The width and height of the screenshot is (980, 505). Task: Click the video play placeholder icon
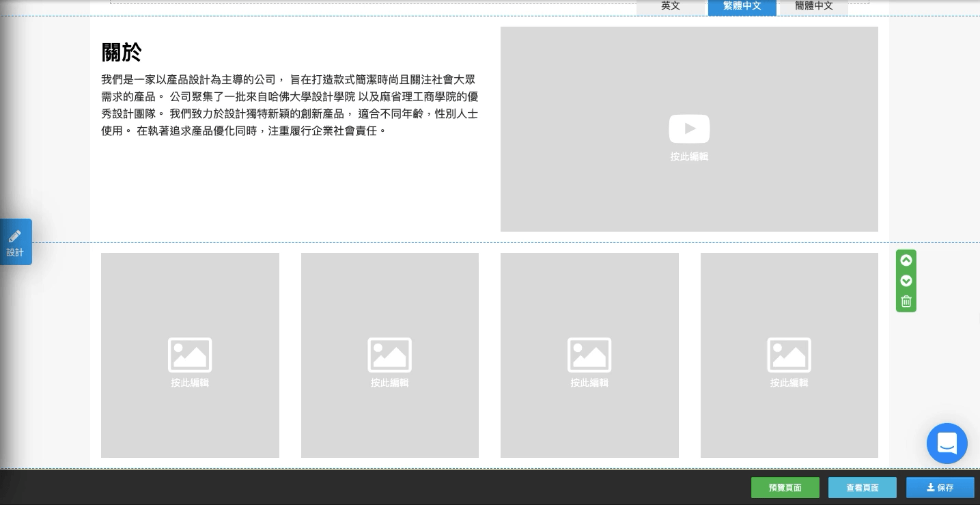click(689, 128)
